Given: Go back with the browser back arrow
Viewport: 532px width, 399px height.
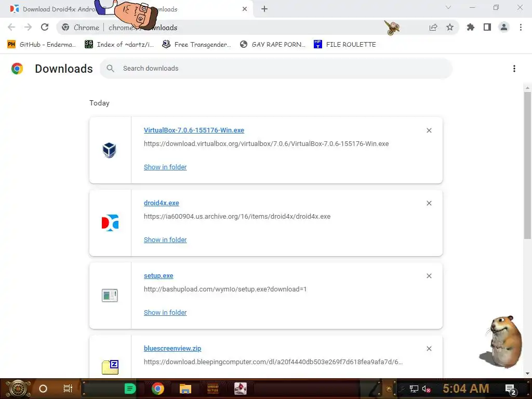Looking at the screenshot, I should [11, 27].
